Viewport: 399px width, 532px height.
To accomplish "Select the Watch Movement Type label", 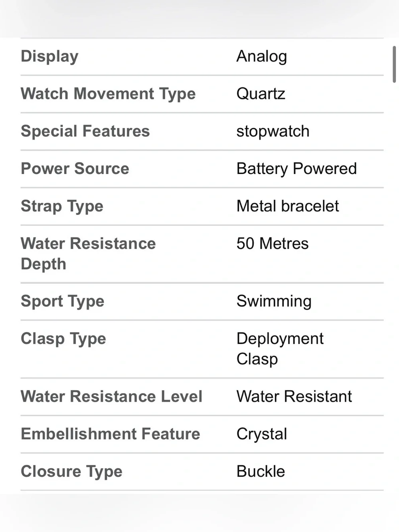I will click(x=108, y=94).
